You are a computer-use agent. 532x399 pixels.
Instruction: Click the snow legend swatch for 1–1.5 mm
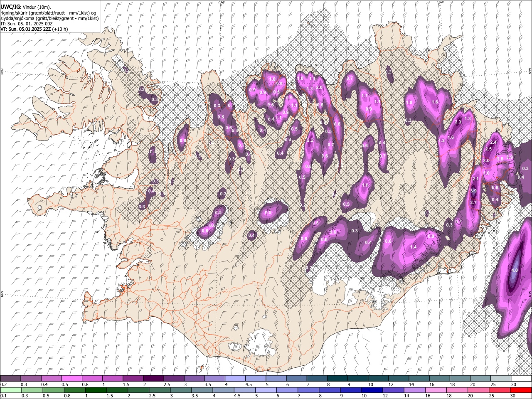coord(112,379)
